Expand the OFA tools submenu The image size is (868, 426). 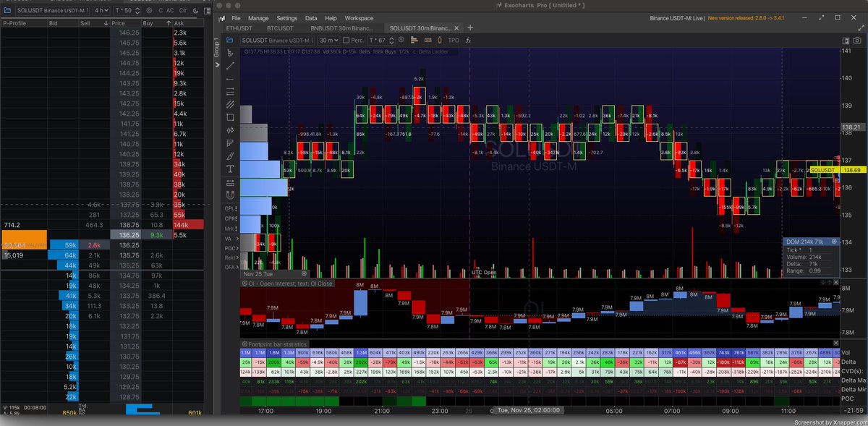tap(231, 267)
